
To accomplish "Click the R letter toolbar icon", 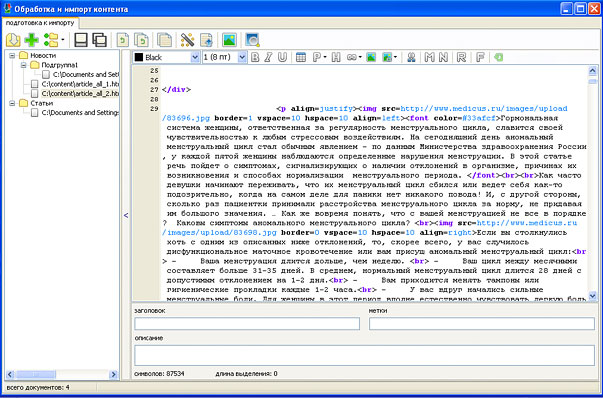I will click(x=461, y=57).
